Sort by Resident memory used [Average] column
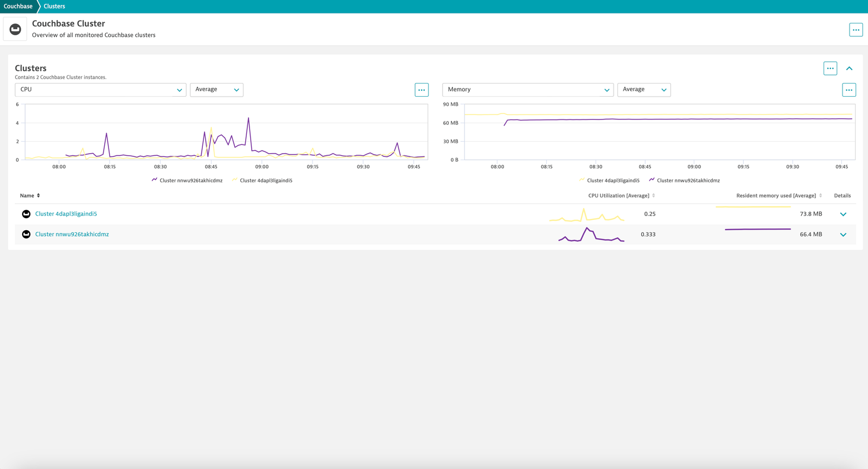Viewport: 868px width, 469px height. click(779, 195)
